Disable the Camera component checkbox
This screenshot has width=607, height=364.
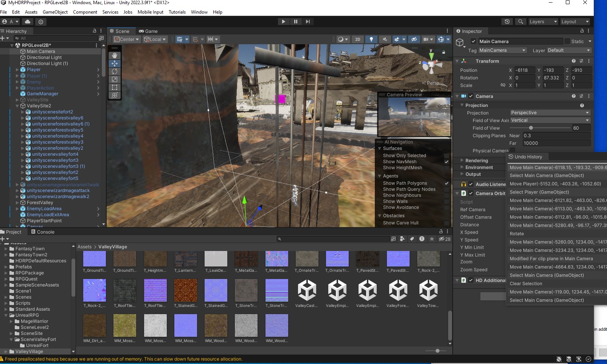(471, 96)
